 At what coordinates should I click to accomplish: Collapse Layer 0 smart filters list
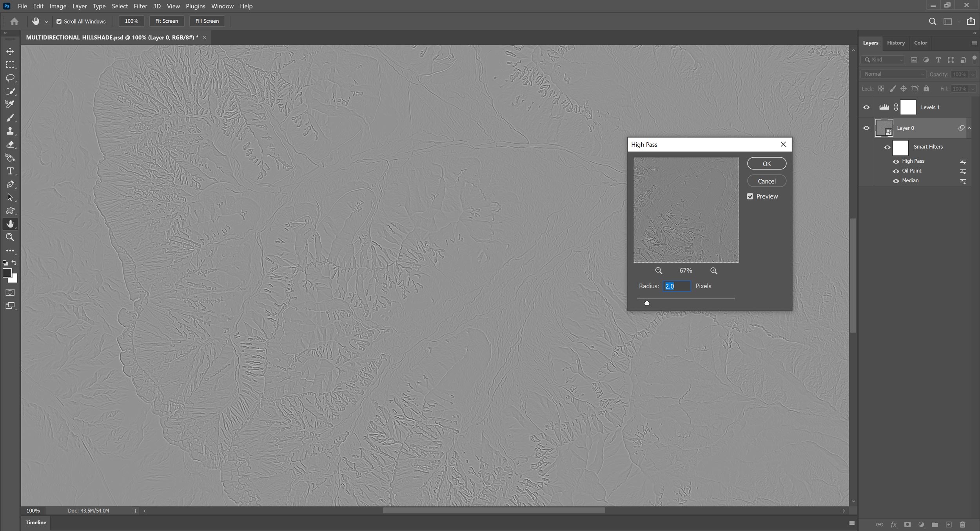[969, 128]
